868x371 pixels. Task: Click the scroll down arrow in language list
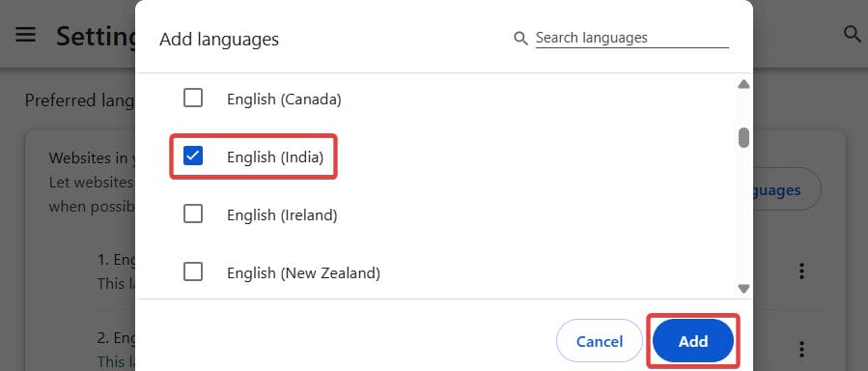(743, 289)
